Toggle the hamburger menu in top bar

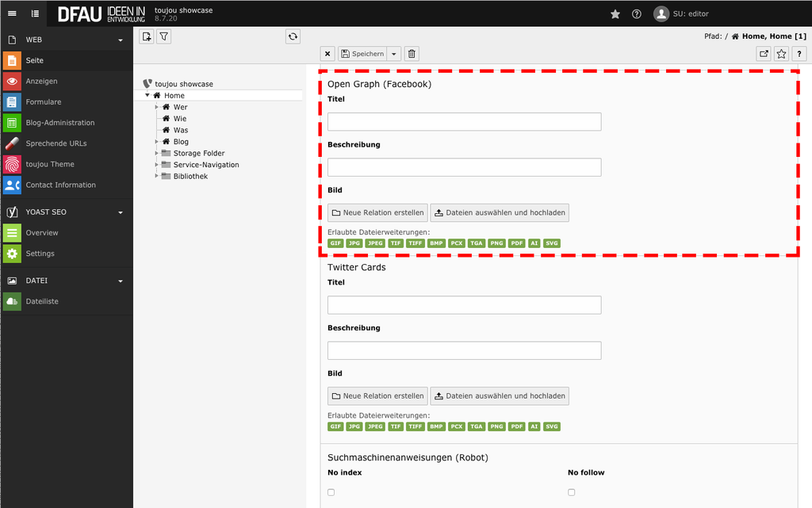pyautogui.click(x=12, y=13)
